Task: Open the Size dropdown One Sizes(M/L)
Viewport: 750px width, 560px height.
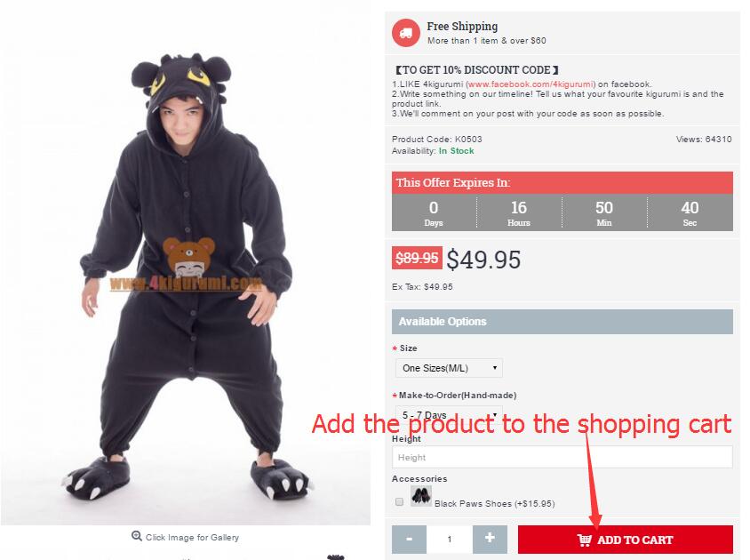Action: click(449, 368)
